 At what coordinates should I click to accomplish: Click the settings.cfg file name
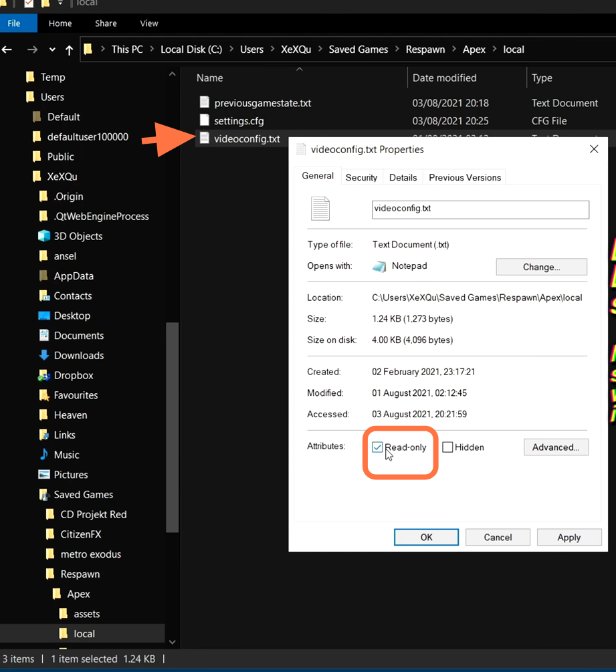pyautogui.click(x=239, y=121)
